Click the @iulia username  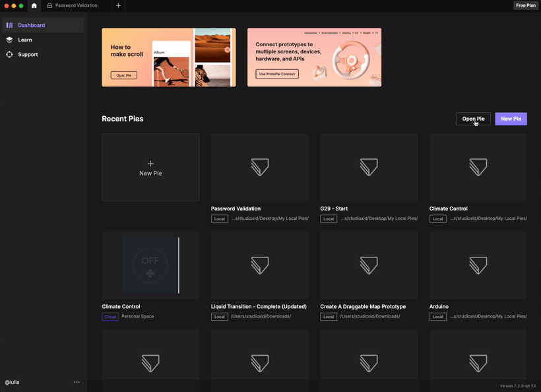coord(12,382)
